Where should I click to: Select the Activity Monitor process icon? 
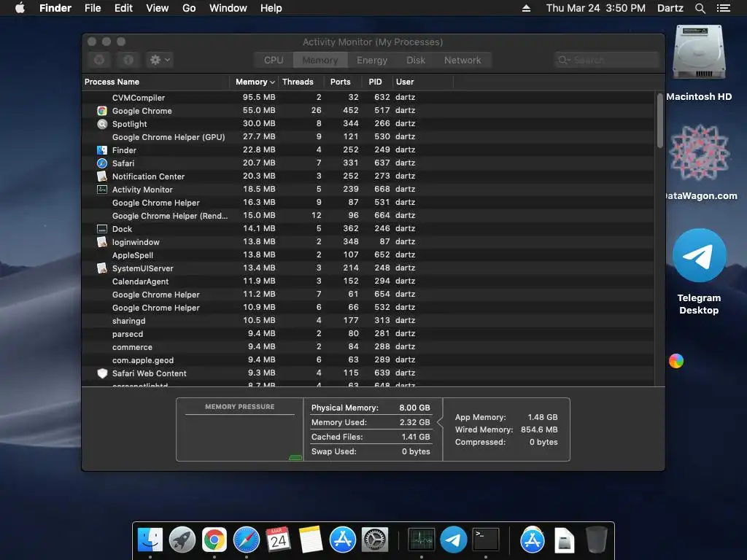click(x=102, y=190)
